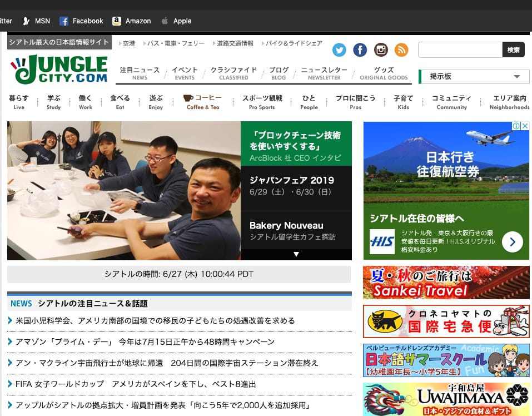Click the Amazon bookmark icon
Image resolution: width=532 pixels, height=416 pixels.
(x=117, y=21)
